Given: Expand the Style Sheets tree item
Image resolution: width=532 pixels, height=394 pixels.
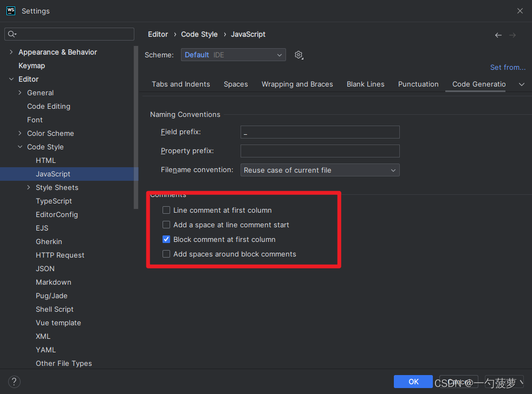Looking at the screenshot, I should pyautogui.click(x=28, y=187).
